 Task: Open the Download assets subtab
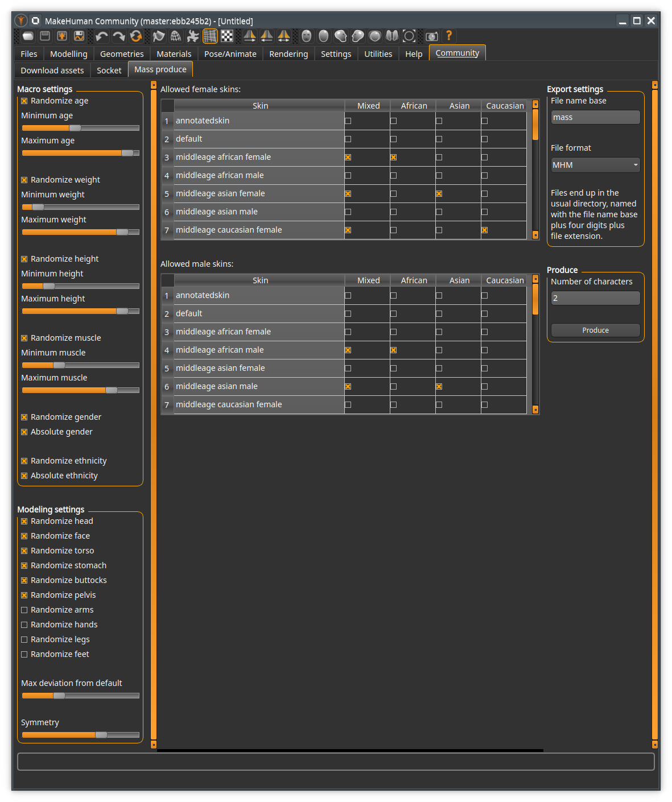[52, 71]
